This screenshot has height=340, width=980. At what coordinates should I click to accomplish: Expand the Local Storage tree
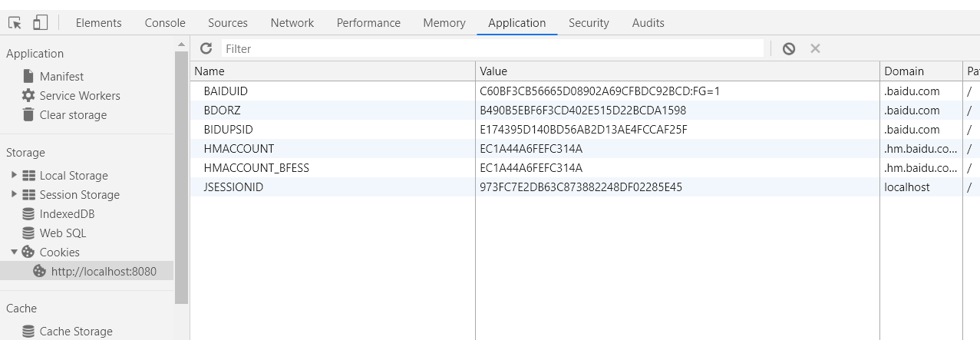pos(14,175)
